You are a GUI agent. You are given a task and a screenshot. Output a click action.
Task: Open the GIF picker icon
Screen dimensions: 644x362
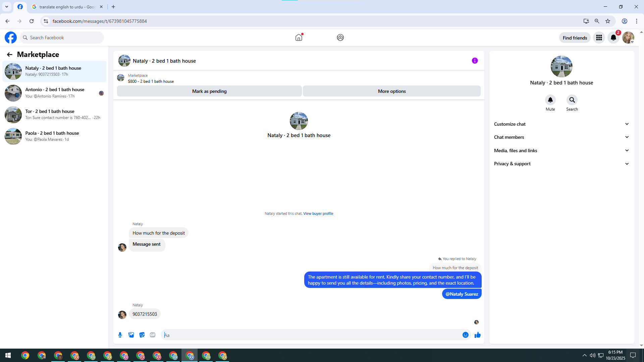pos(153,335)
